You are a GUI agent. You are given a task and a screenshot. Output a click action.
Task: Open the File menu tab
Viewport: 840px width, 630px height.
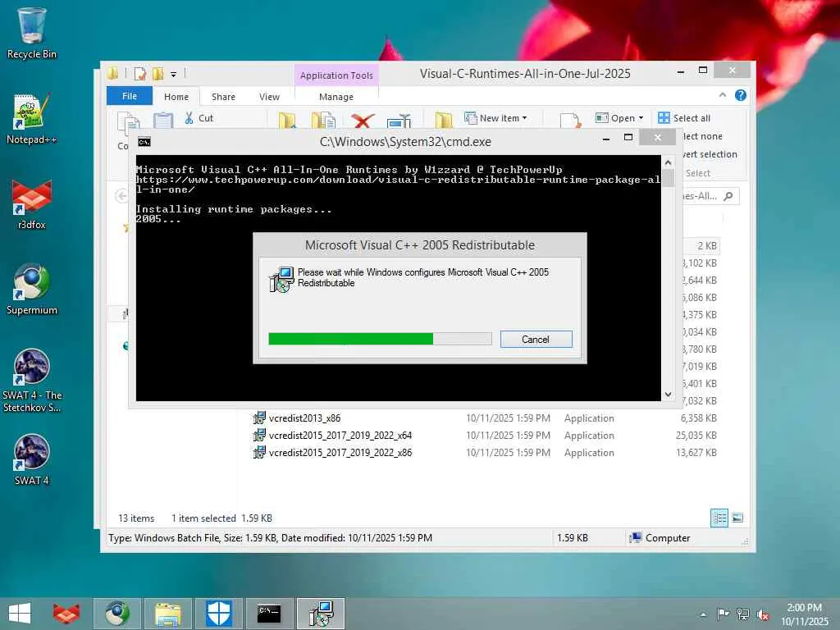point(129,96)
